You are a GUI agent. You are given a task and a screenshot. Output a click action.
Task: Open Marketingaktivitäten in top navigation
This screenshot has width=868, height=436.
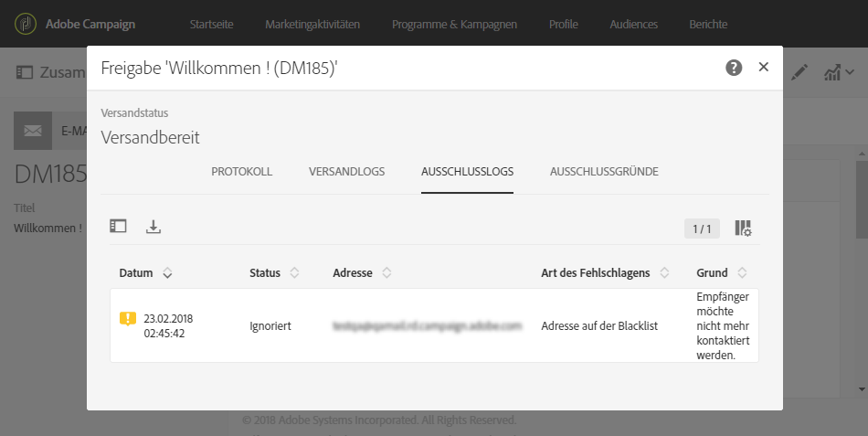point(312,24)
